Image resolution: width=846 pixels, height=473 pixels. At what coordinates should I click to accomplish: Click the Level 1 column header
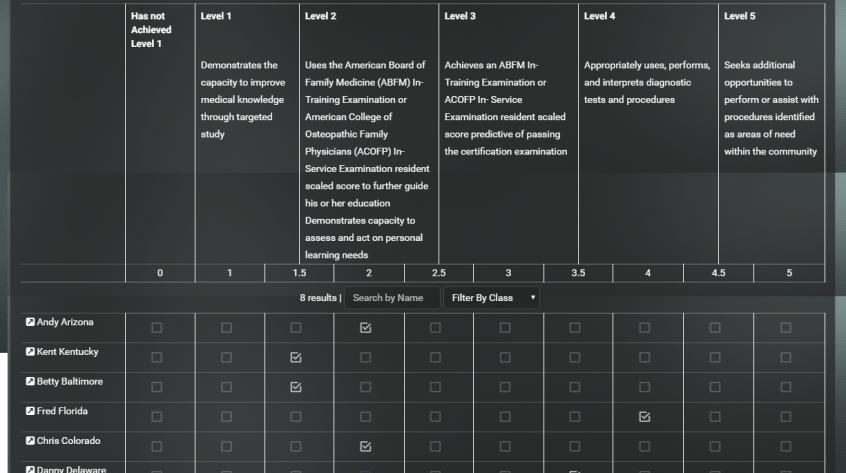click(x=216, y=16)
